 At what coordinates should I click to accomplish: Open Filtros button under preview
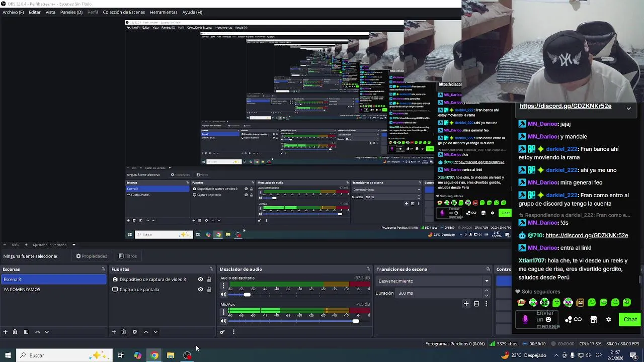128,256
